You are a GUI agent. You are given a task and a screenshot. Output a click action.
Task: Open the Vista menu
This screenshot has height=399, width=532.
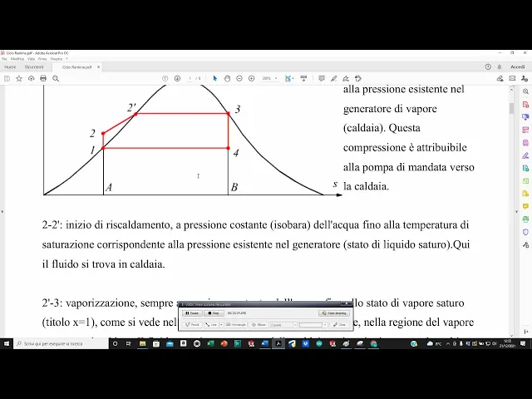tap(32, 59)
